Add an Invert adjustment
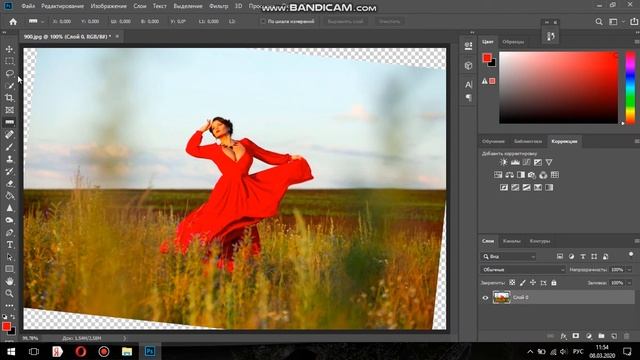The width and height of the screenshot is (640, 360). point(504,188)
